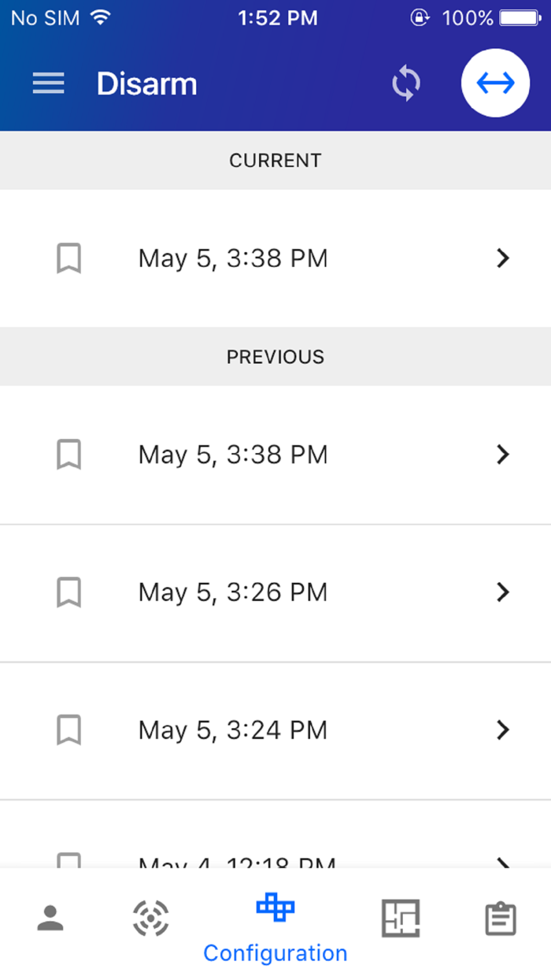Select the May 5, 3:24 PM configuration text

click(233, 730)
